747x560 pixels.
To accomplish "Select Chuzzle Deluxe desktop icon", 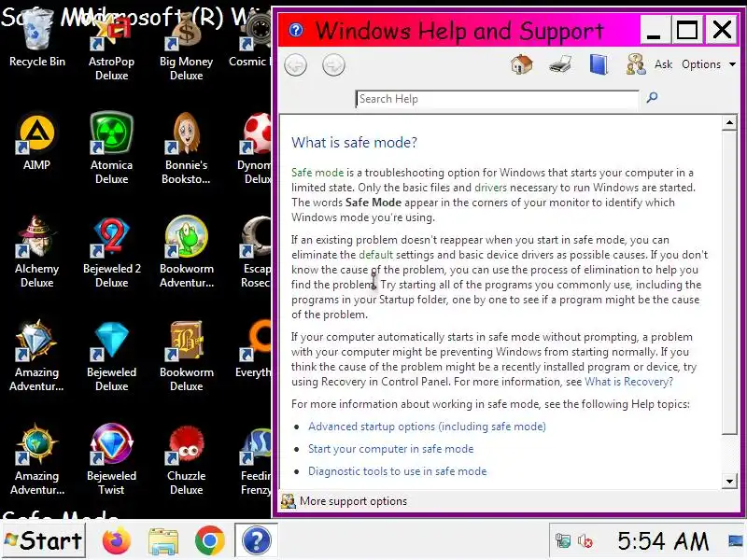I will pyautogui.click(x=186, y=459).
